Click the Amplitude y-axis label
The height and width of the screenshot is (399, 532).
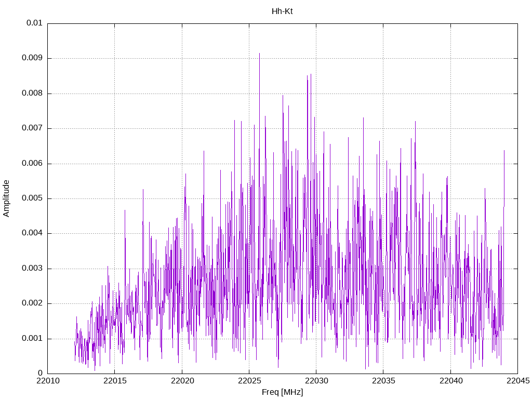click(6, 198)
